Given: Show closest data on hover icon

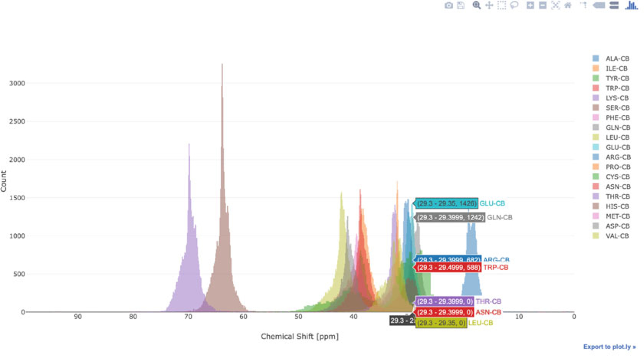Looking at the screenshot, I should click(x=599, y=5).
